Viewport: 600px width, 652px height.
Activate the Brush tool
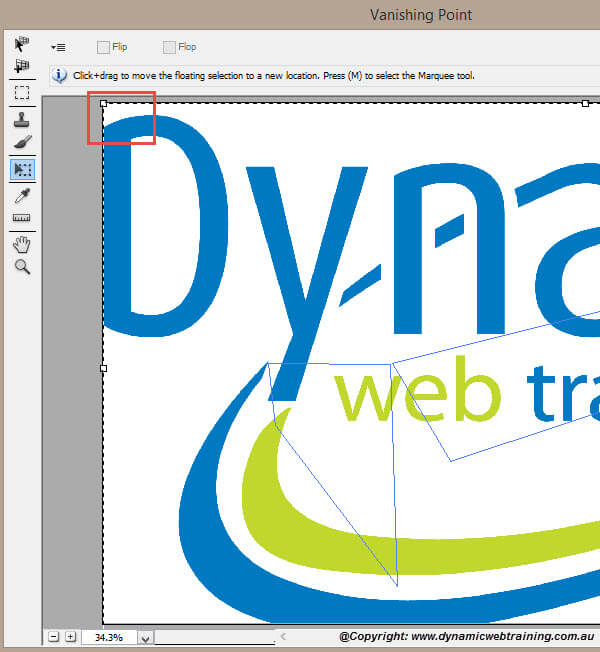coord(22,143)
